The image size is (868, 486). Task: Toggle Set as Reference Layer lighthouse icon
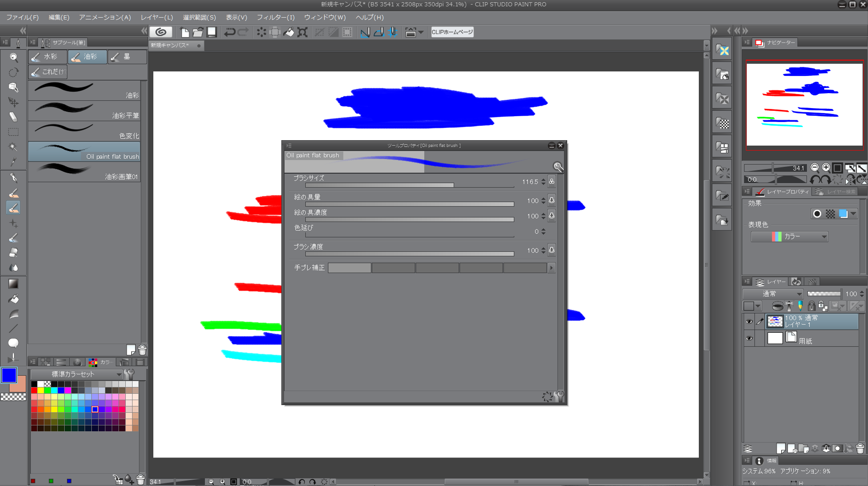(789, 306)
